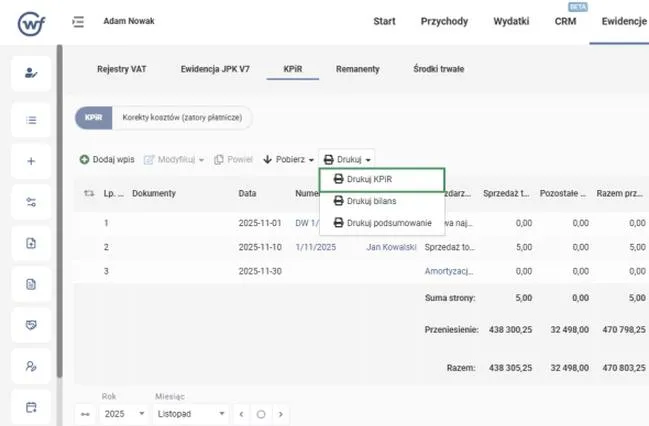Open the Rok 2025 dropdown

coord(124,413)
